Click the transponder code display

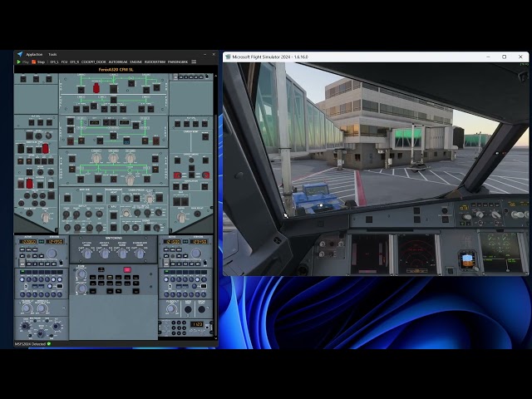click(x=196, y=324)
